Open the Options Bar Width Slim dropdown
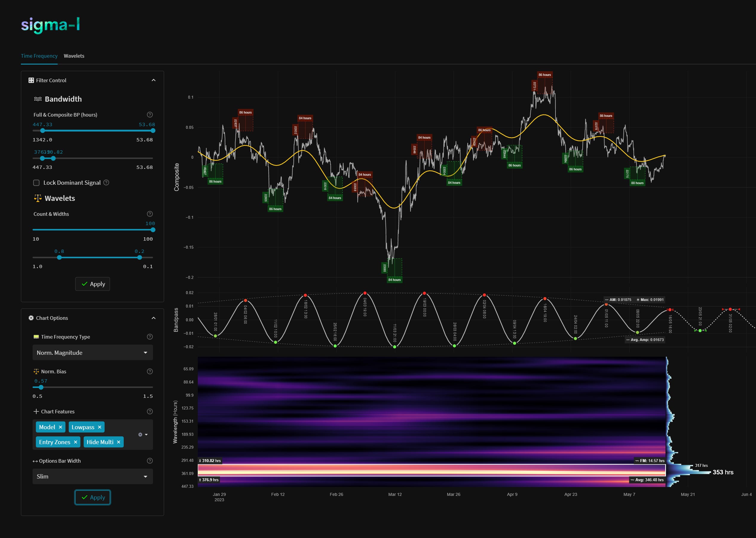The width and height of the screenshot is (756, 538). (x=92, y=476)
